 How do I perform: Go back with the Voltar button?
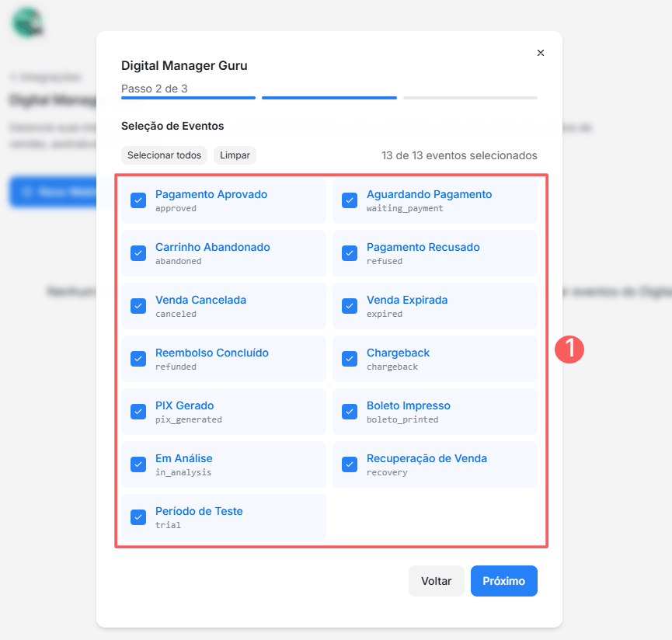coord(437,581)
